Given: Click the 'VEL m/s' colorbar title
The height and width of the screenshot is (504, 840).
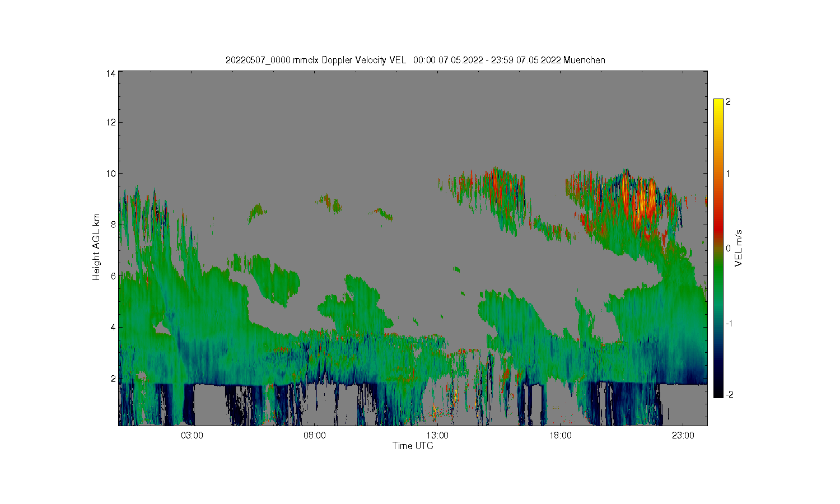Looking at the screenshot, I should (739, 248).
